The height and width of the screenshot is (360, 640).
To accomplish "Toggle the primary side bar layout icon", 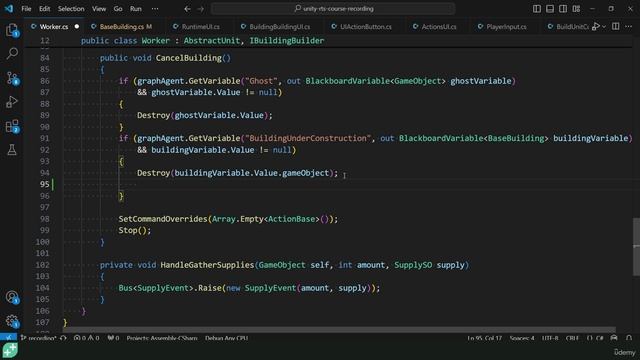I will coord(537,9).
